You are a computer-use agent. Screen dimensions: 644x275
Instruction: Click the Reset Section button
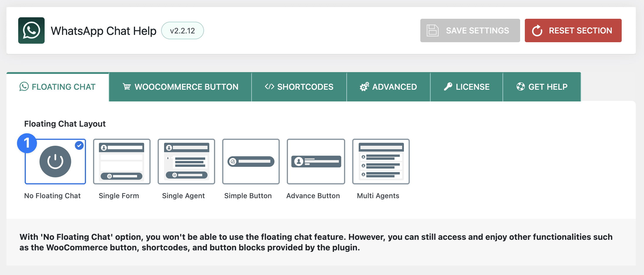click(573, 30)
